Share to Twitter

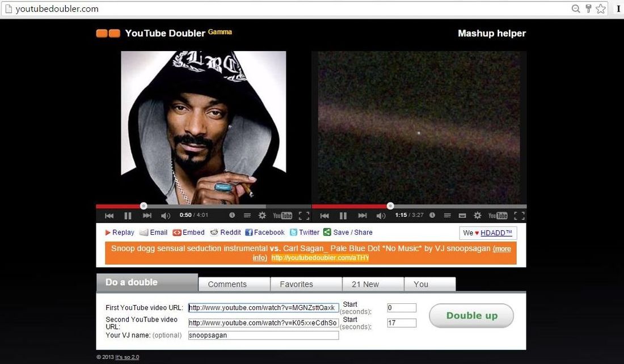305,232
